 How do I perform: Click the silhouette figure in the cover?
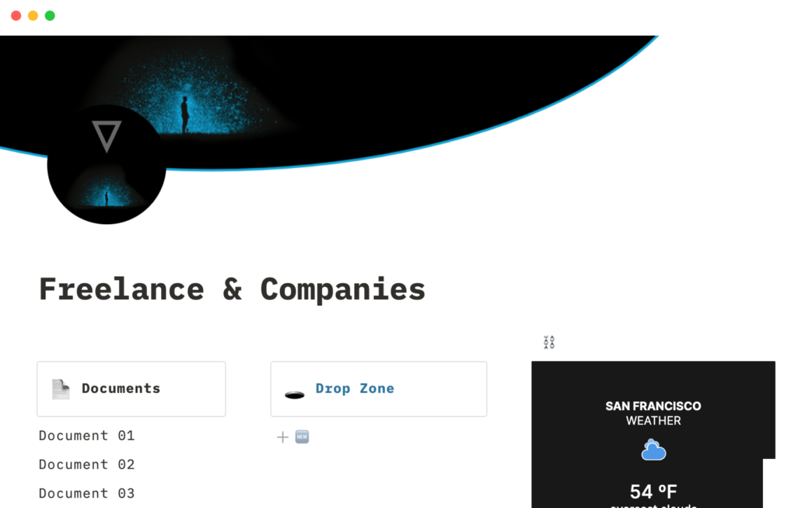pos(185,114)
